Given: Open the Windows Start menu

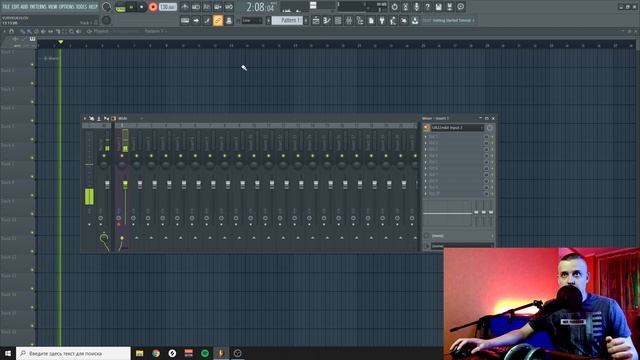Looking at the screenshot, I should tap(8, 353).
